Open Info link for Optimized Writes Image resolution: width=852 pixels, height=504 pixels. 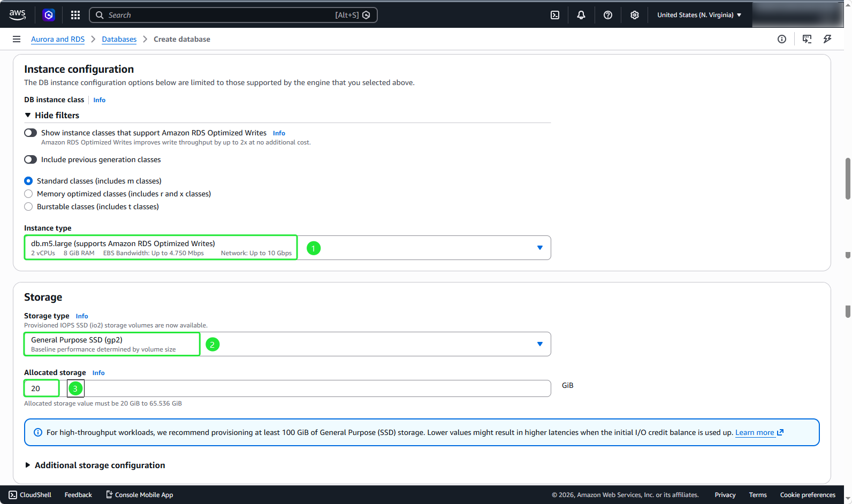pyautogui.click(x=279, y=133)
